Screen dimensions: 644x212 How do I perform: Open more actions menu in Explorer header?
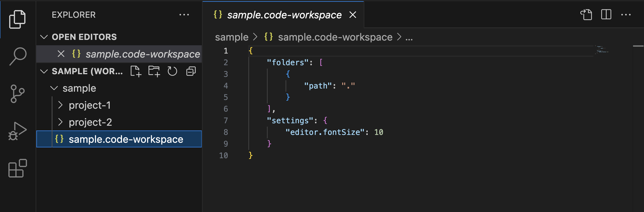point(184,15)
